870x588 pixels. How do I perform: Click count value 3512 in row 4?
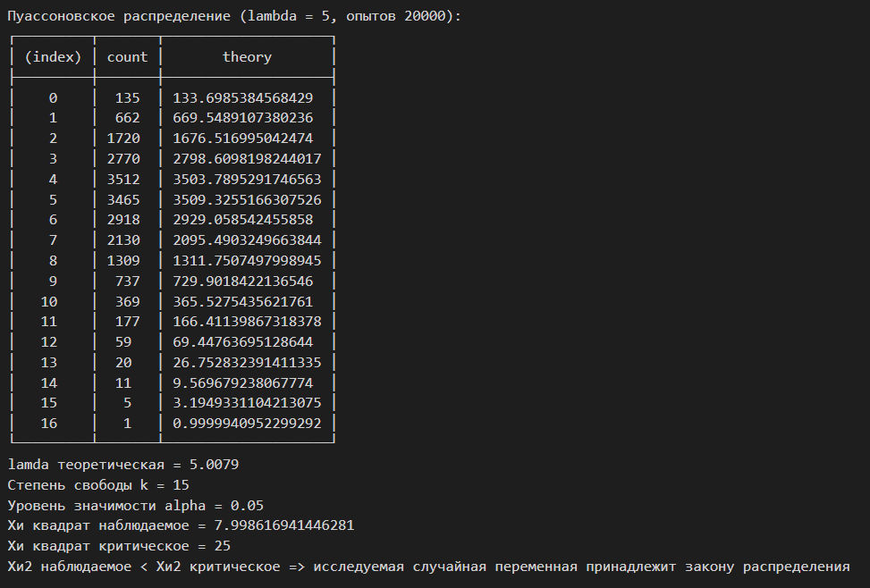point(123,180)
